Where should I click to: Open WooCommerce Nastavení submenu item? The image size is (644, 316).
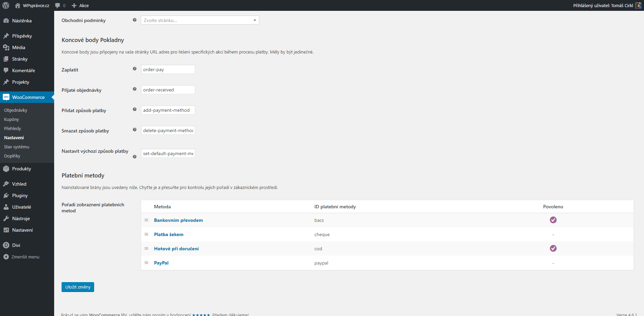click(x=14, y=138)
